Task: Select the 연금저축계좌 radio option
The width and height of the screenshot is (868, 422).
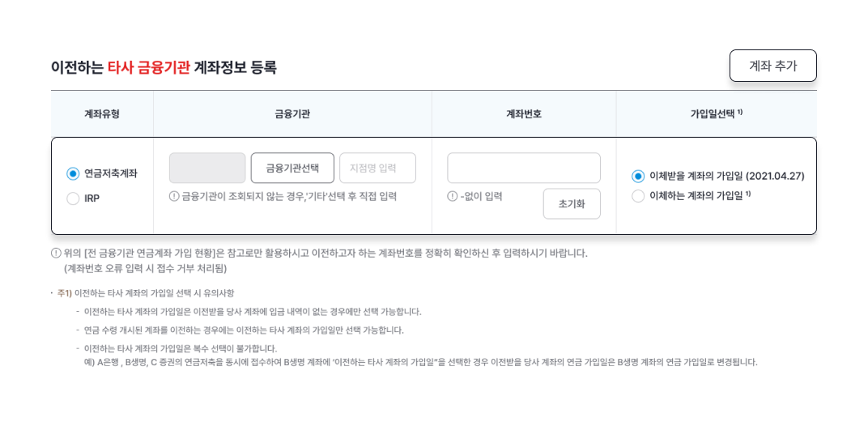Action: point(73,174)
